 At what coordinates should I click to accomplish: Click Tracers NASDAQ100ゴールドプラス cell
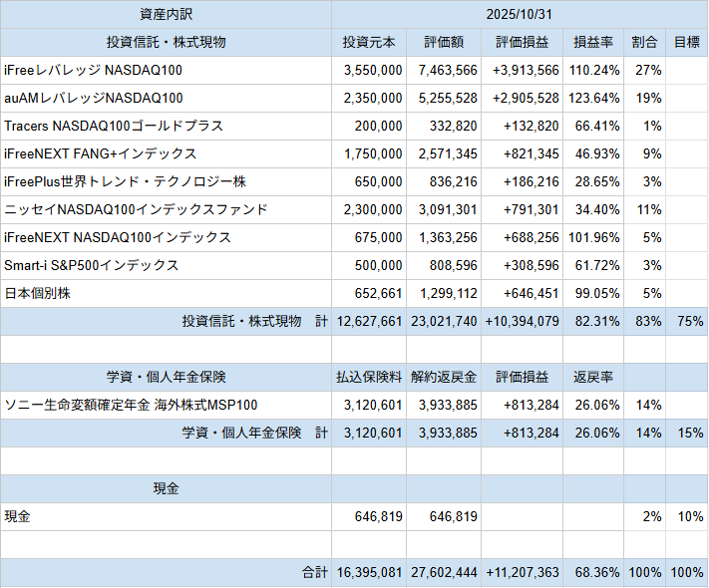click(114, 127)
